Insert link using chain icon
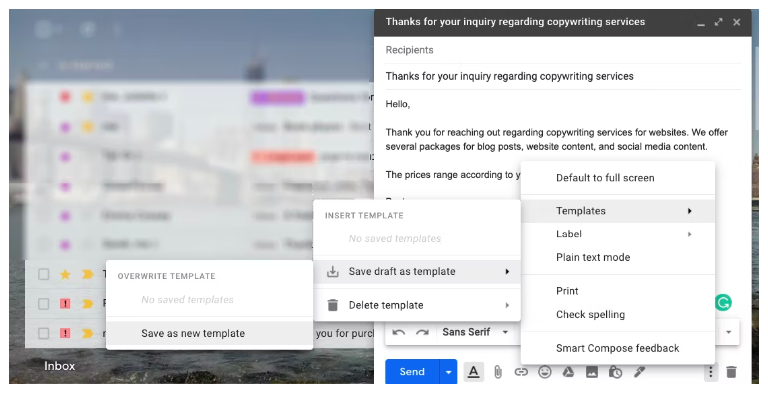The width and height of the screenshot is (768, 394). click(x=521, y=372)
